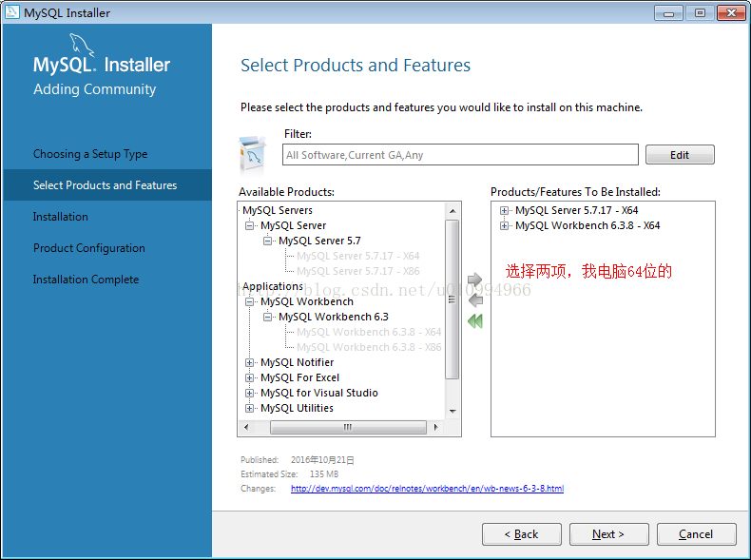Click the Cancel button
Viewport: 751px width, 560px height.
(696, 534)
